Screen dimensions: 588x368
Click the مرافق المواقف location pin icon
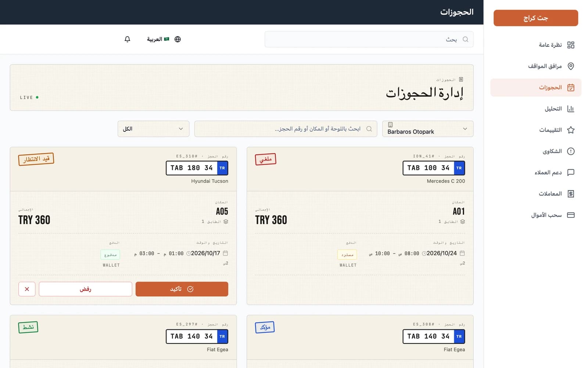click(571, 66)
